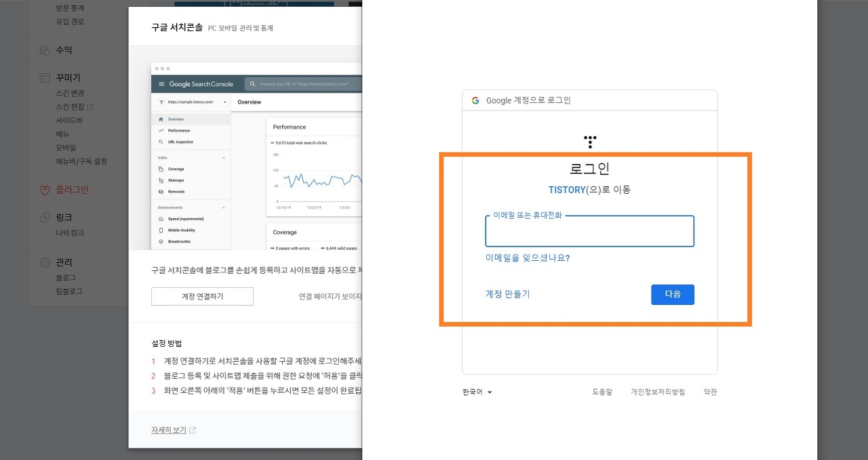Open 유입 경로 in sidebar
This screenshot has height=460, width=868.
71,22
